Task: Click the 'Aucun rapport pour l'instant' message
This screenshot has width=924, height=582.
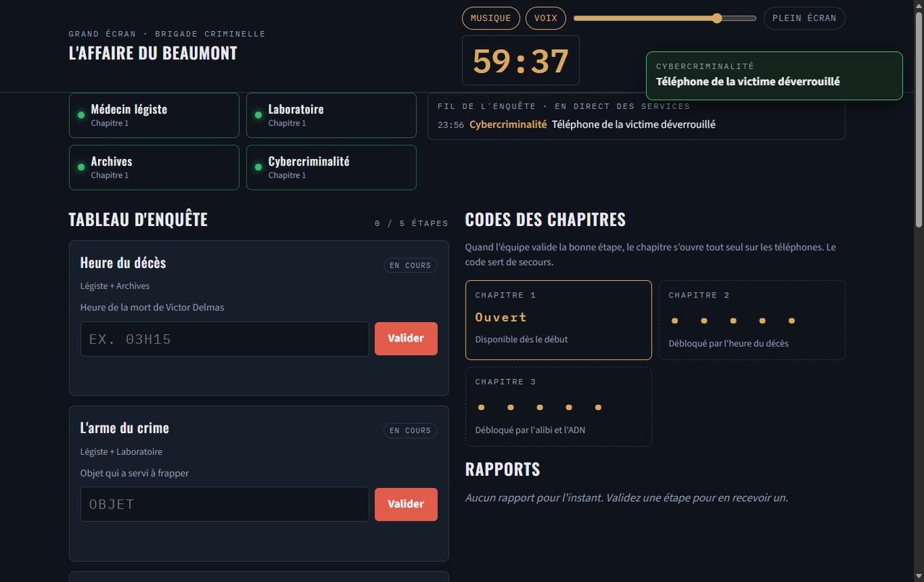Action: point(627,498)
